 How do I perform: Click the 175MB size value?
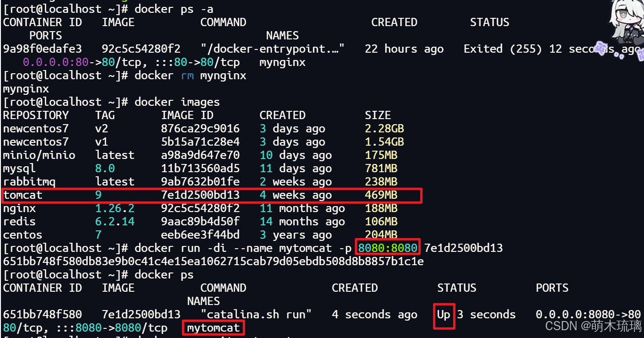(381, 155)
